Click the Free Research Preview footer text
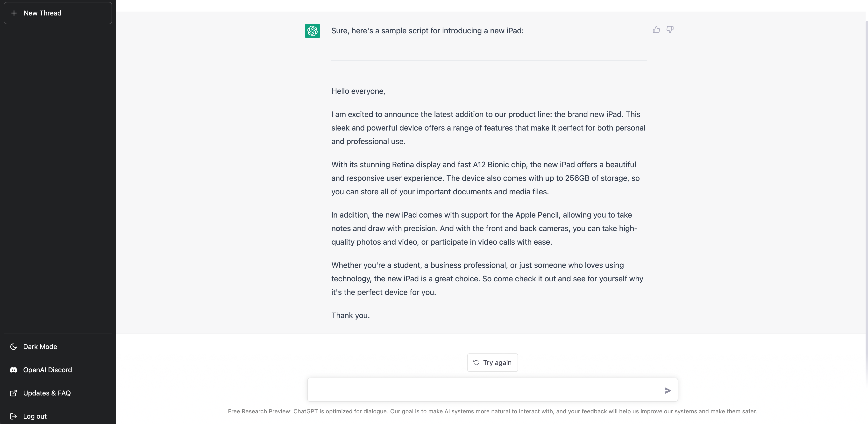 point(492,411)
